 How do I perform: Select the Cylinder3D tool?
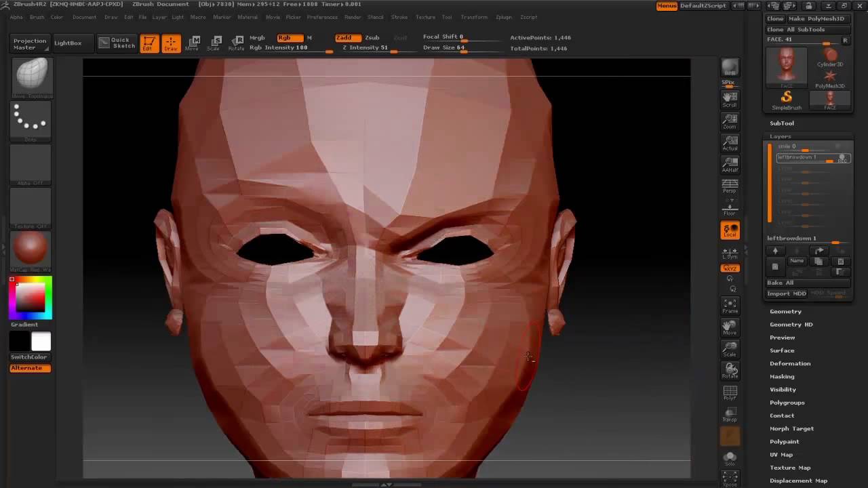830,58
